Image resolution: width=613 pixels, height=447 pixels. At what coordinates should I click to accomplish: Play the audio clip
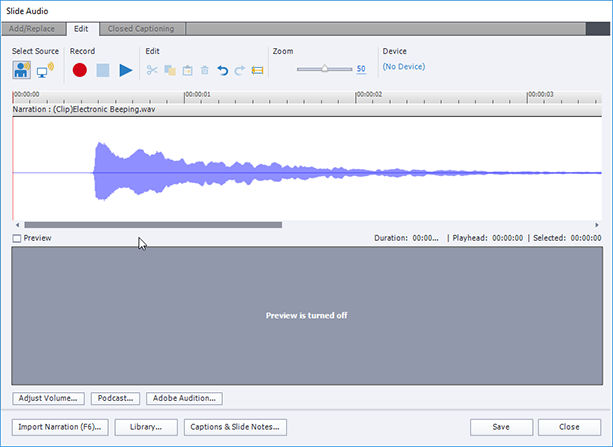(125, 70)
